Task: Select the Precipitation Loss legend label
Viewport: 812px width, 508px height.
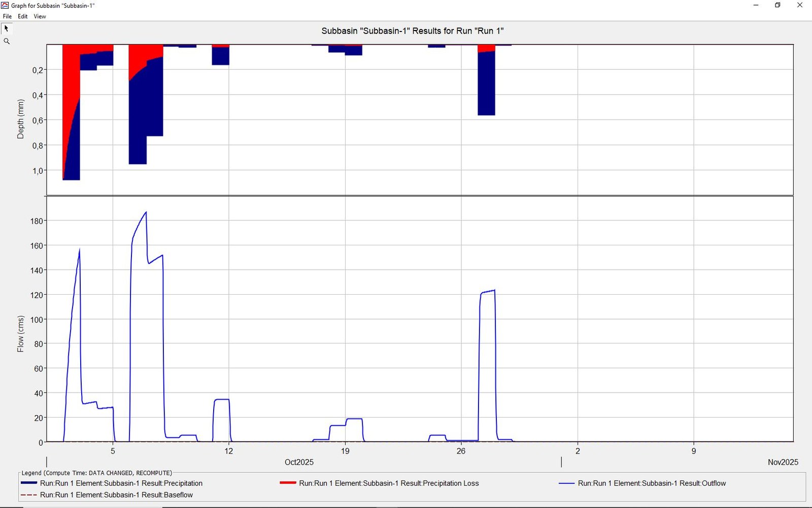Action: [389, 483]
